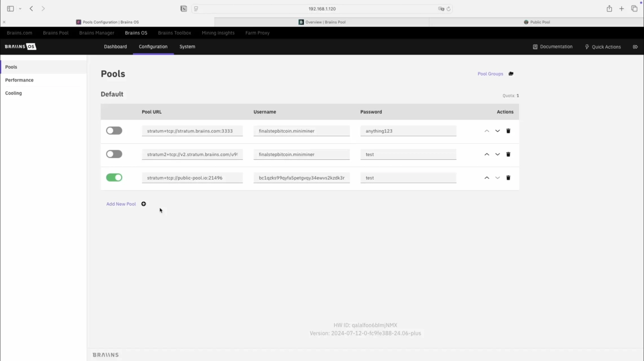Open Performance section in sidebar

pyautogui.click(x=43, y=80)
